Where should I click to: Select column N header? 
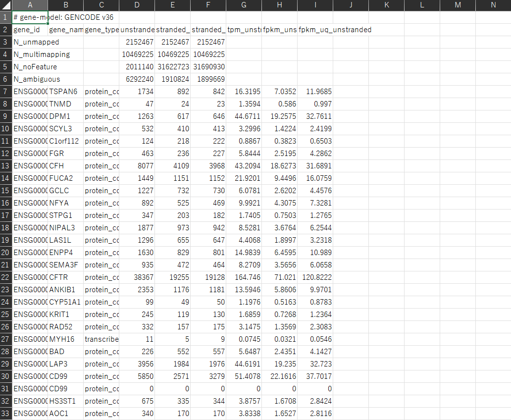[493, 5]
